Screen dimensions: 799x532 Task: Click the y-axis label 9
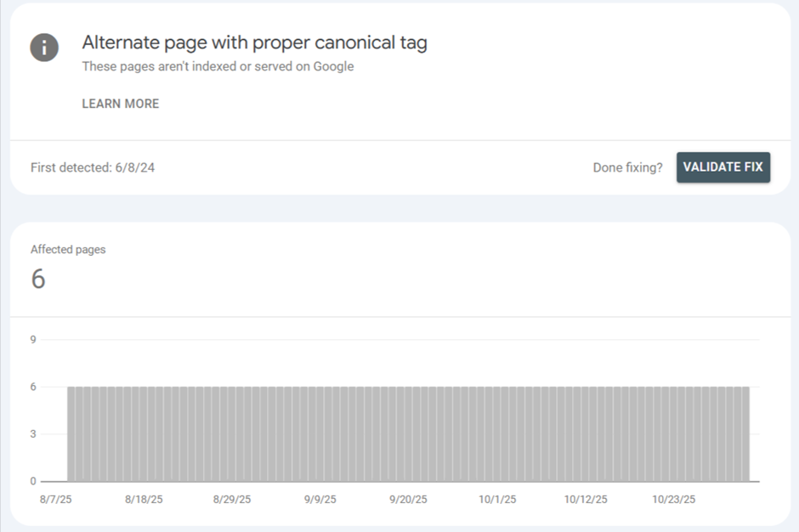pyautogui.click(x=33, y=340)
